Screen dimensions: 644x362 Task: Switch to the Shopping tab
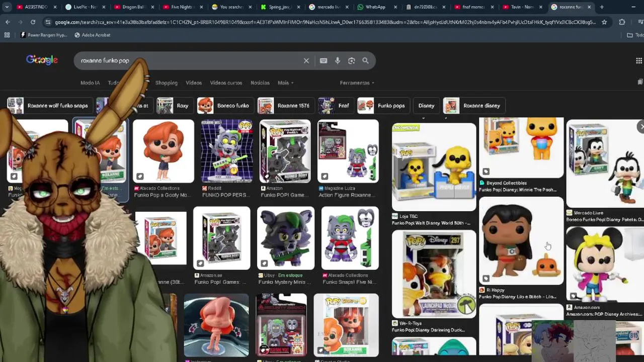click(x=166, y=83)
